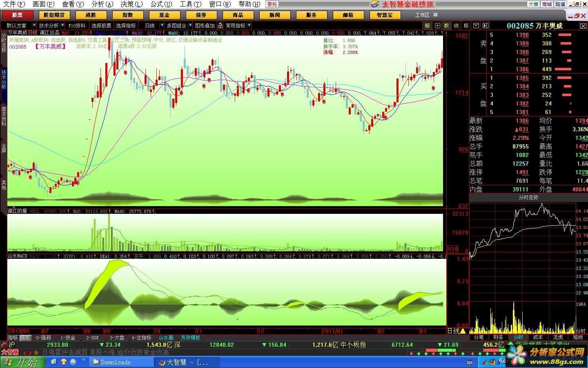Switch to 分笔 tab under mini chart
Image resolution: width=588 pixels, height=368 pixels.
pos(479,337)
